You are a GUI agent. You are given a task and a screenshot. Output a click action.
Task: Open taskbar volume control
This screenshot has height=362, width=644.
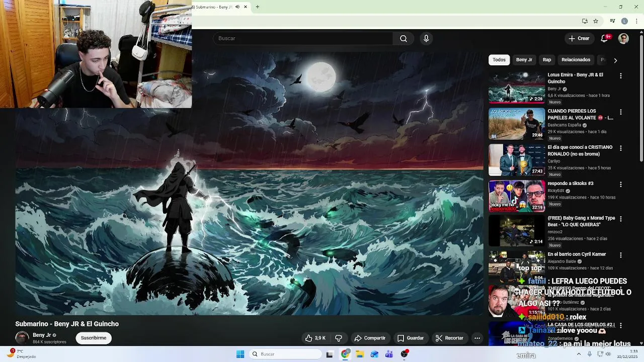pos(608,354)
